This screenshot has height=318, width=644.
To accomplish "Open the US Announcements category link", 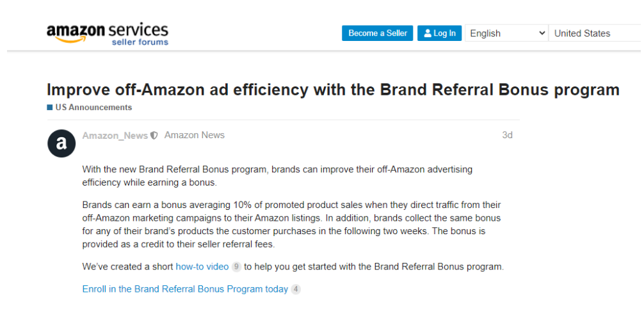I will [93, 107].
